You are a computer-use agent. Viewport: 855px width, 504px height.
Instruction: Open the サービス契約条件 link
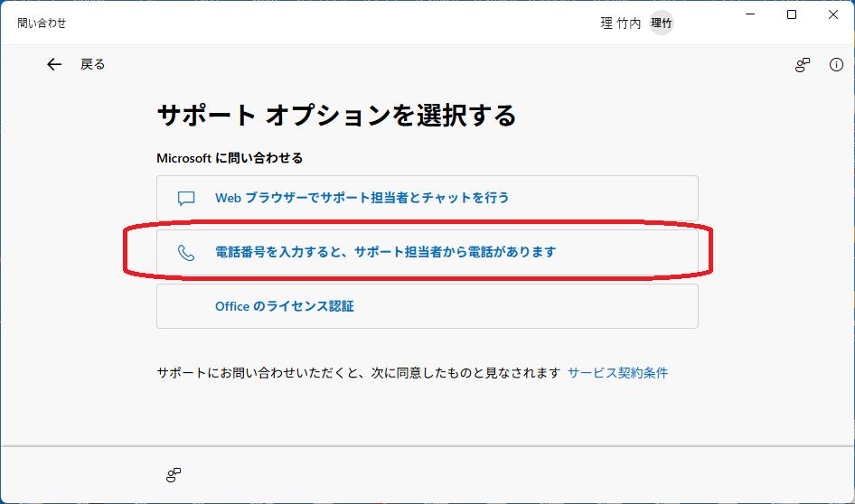click(617, 373)
